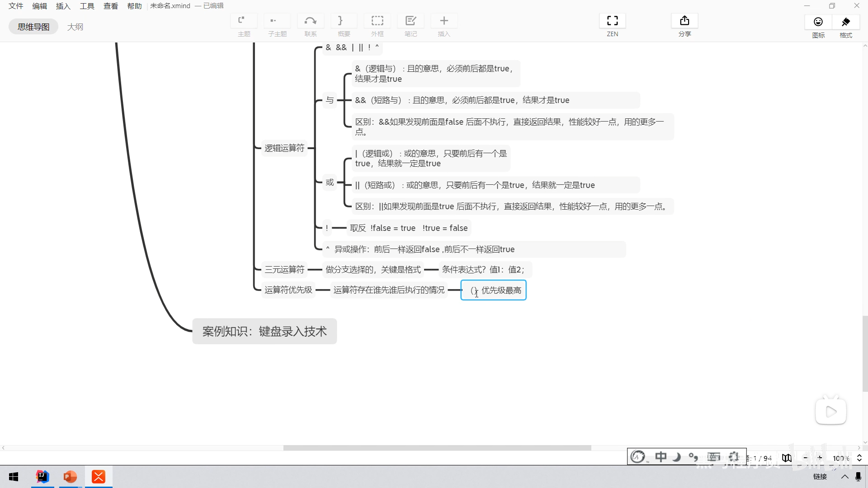868x488 pixels.
Task: Click the 联系 (Relationship) toolbar icon
Action: point(311,21)
